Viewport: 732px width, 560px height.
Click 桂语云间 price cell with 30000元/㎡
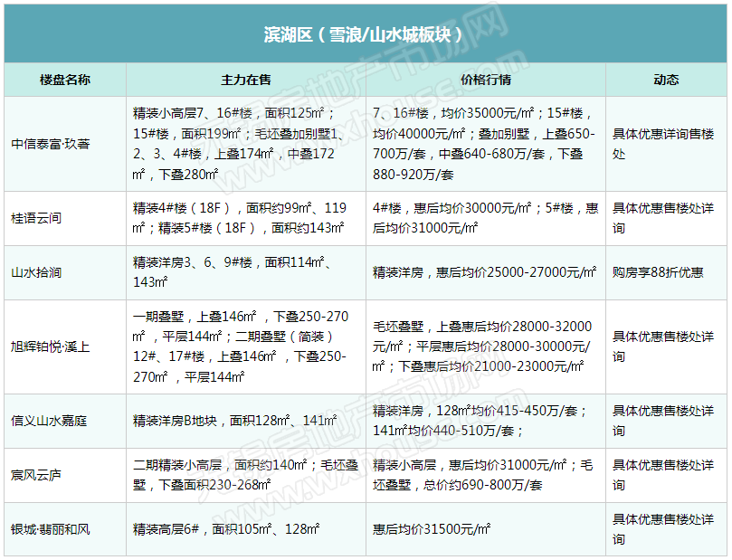point(485,219)
